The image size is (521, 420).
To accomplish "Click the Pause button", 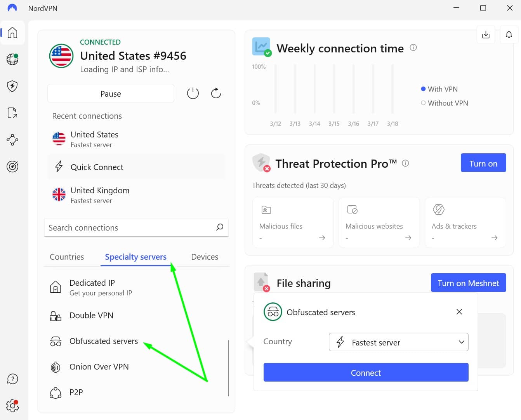I will pyautogui.click(x=111, y=94).
